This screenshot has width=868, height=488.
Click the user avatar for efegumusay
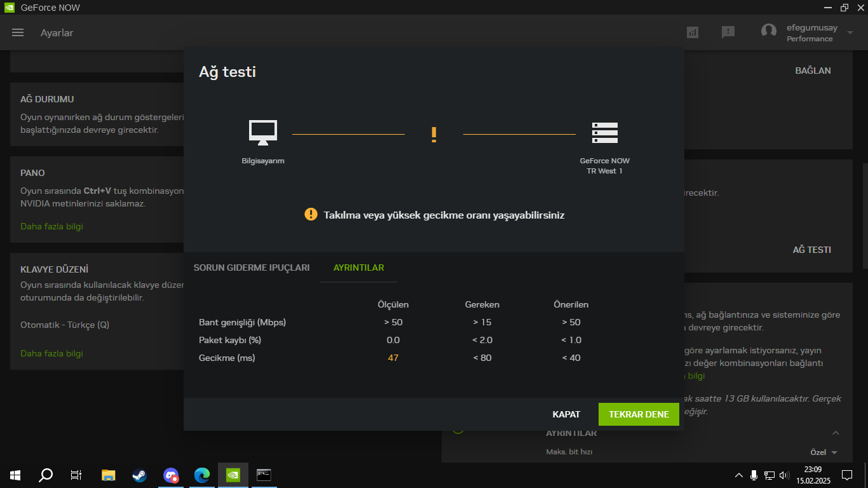pos(769,32)
